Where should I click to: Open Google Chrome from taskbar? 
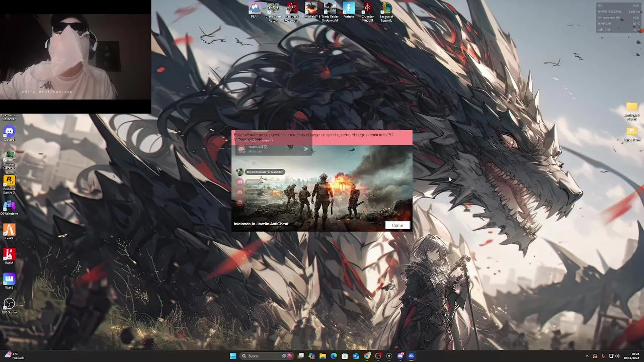point(367,356)
